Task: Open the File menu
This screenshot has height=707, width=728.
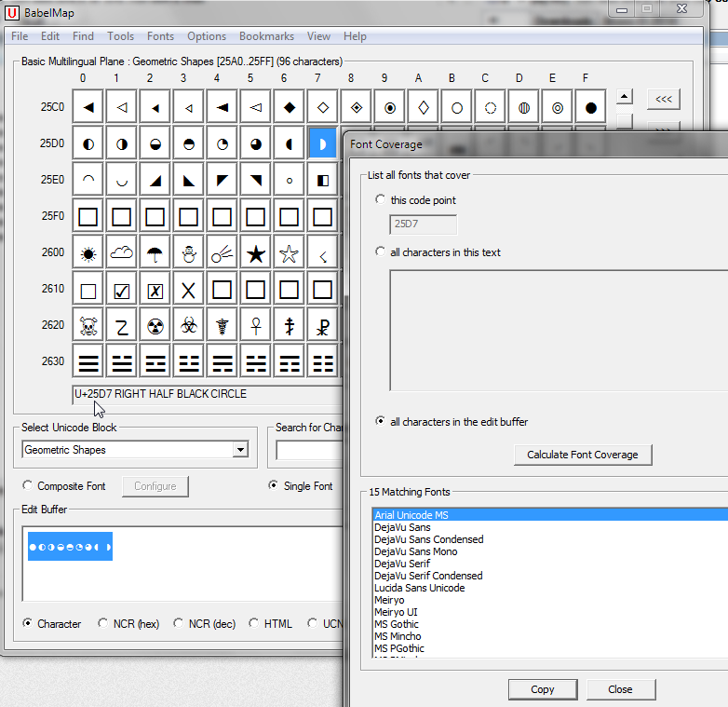Action: coord(20,36)
